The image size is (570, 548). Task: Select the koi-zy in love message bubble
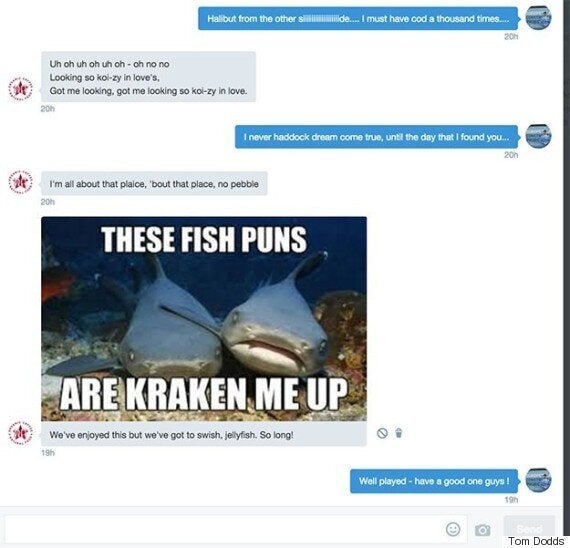(x=148, y=77)
